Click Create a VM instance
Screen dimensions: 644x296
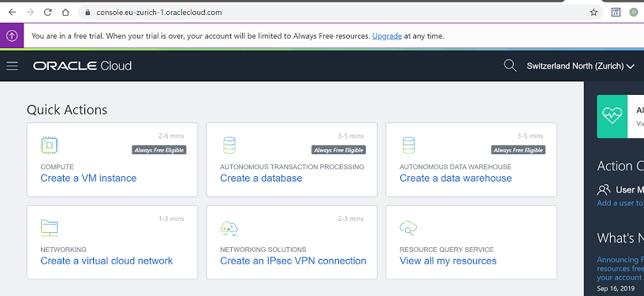click(88, 178)
